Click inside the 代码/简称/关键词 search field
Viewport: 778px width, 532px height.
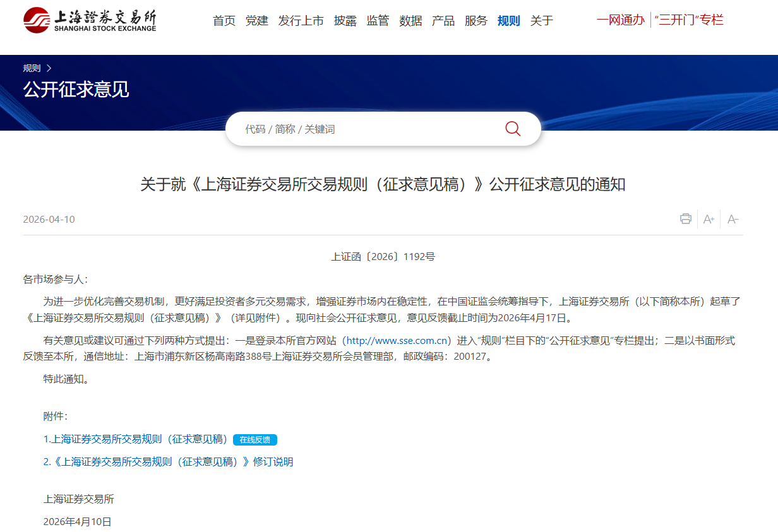pos(347,128)
